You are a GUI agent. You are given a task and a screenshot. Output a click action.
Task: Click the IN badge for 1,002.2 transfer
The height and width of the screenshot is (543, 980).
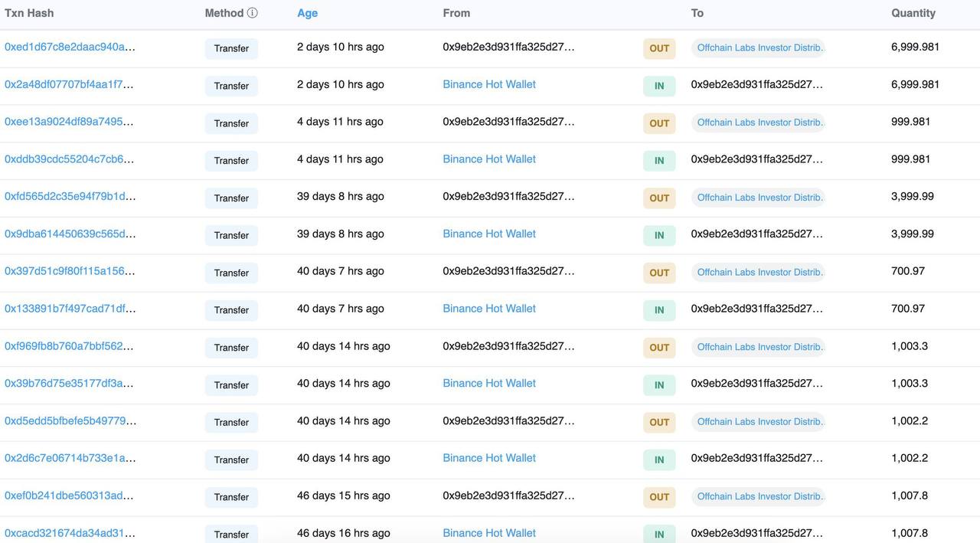(659, 460)
